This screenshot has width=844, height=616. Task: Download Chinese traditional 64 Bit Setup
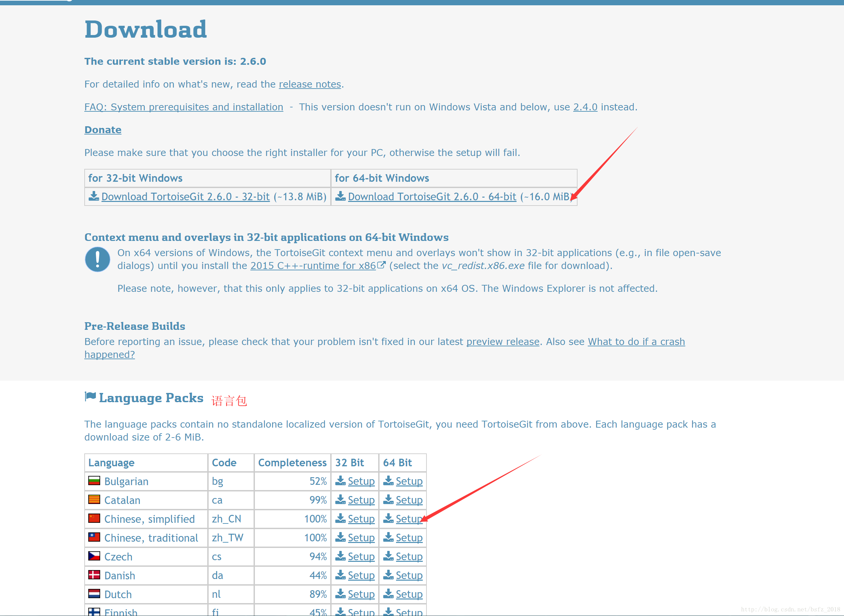pos(409,538)
